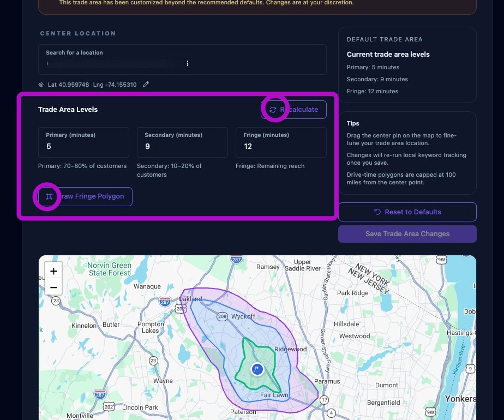Click Reset to Defaults button
The image size is (504, 420).
click(x=407, y=212)
